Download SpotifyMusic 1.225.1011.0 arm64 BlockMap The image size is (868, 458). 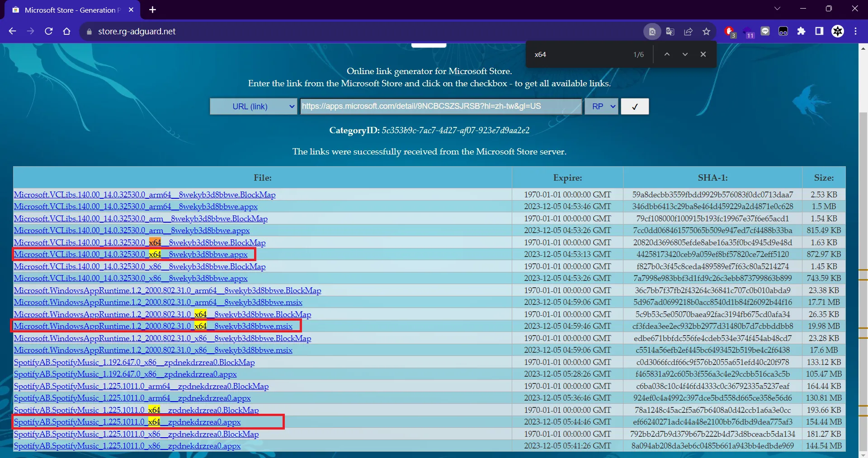click(141, 386)
